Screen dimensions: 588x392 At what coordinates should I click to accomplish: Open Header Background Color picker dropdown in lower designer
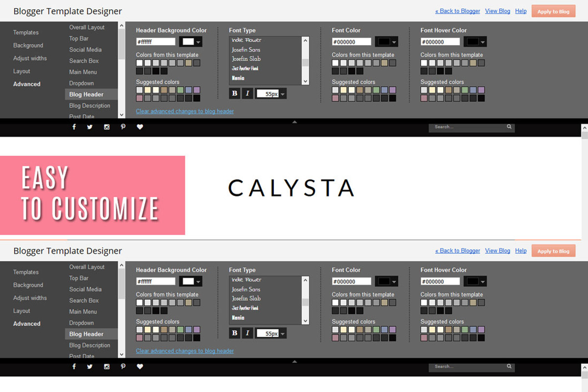tap(191, 281)
